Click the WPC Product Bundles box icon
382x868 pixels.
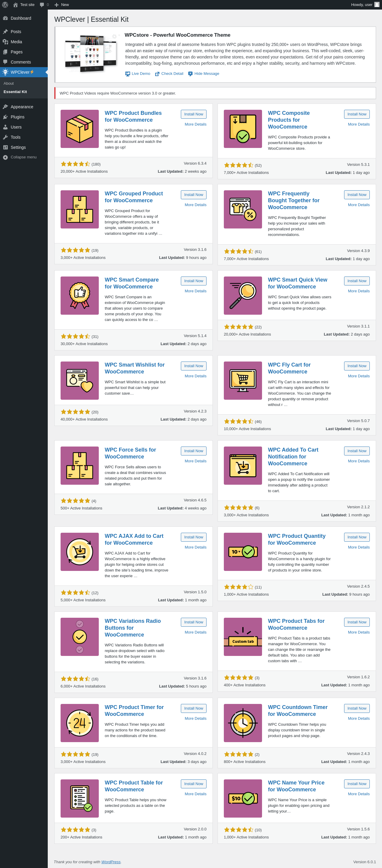(80, 129)
